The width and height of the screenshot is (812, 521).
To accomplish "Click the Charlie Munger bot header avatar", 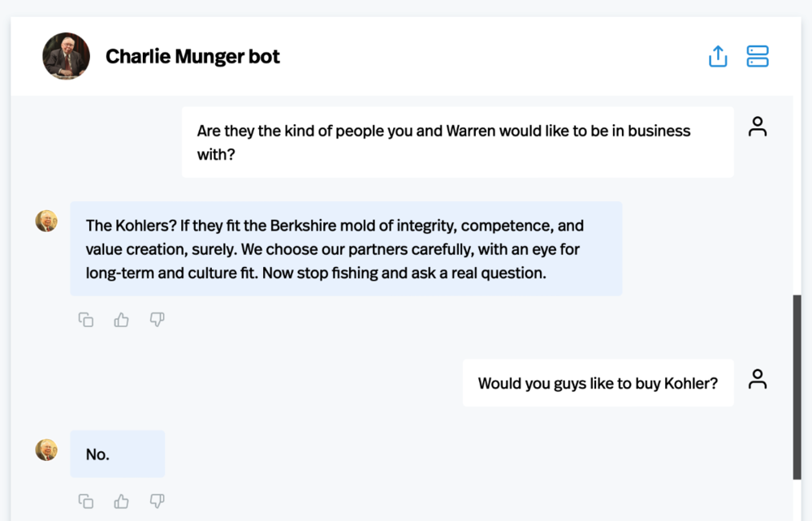I will tap(66, 56).
